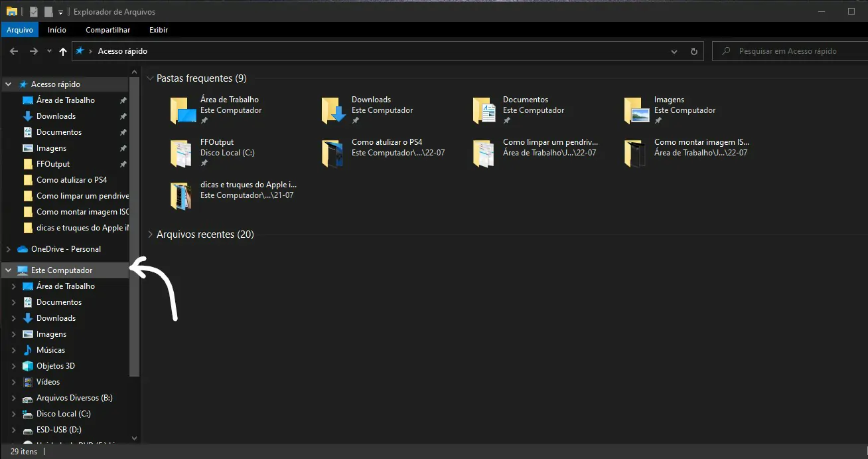Select Músicas in the sidebar
The image size is (868, 459).
pyautogui.click(x=51, y=350)
